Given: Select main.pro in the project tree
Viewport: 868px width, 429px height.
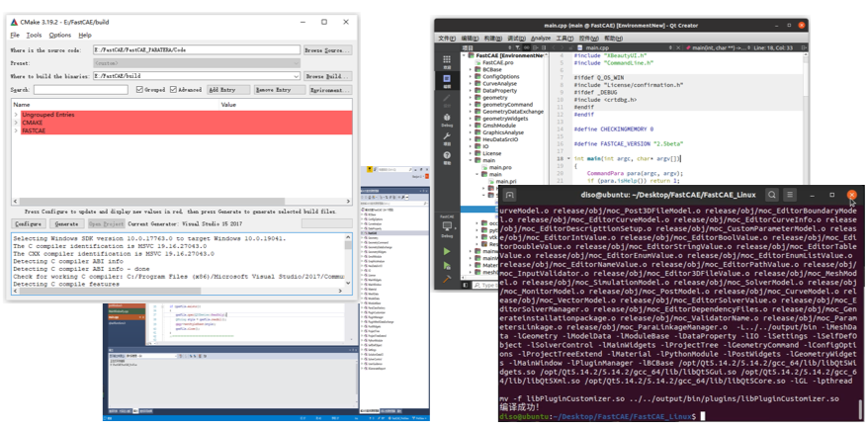Looking at the screenshot, I should (x=500, y=167).
